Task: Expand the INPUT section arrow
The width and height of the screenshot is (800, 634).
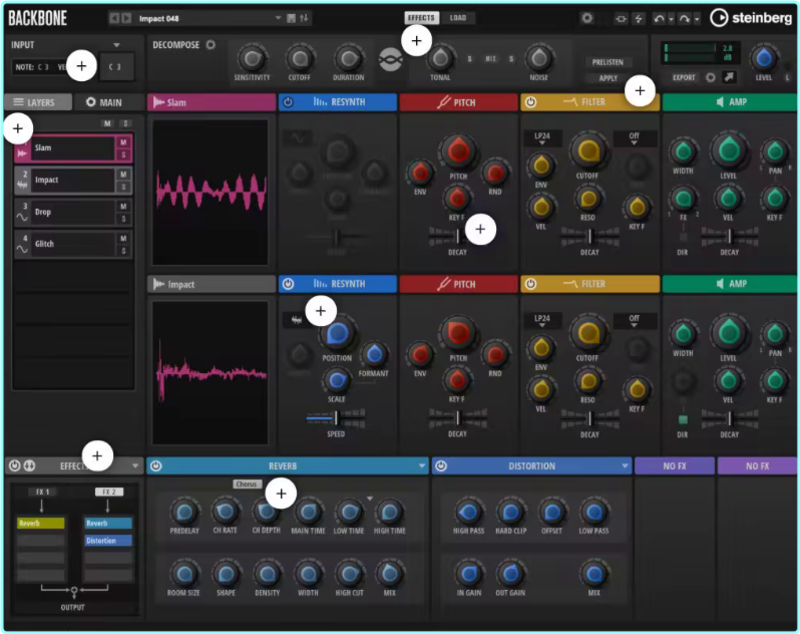Action: [x=117, y=45]
